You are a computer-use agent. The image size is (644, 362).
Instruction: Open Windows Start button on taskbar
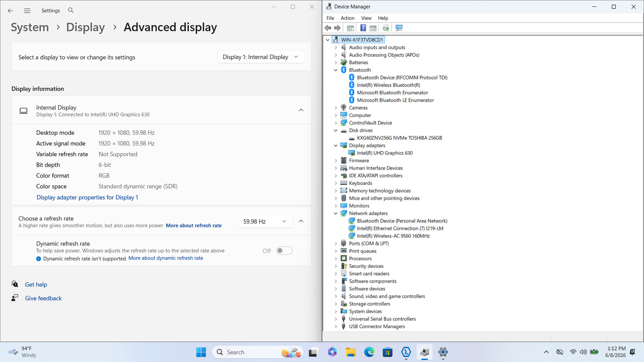[201, 352]
